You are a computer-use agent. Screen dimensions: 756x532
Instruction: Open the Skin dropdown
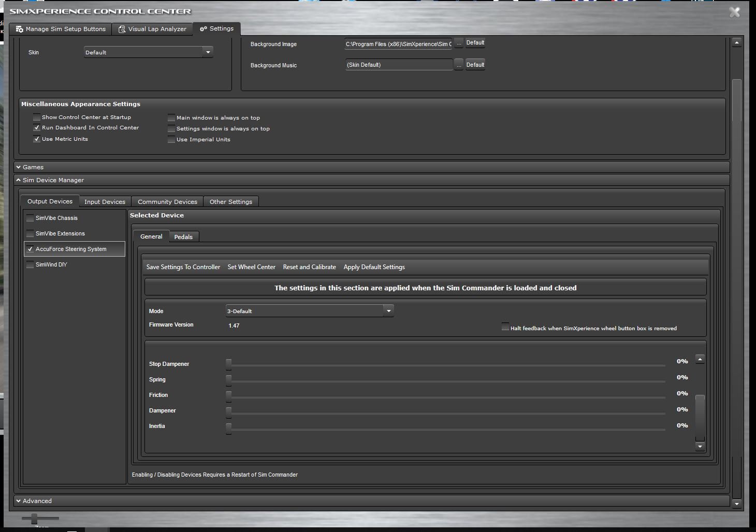pos(208,52)
